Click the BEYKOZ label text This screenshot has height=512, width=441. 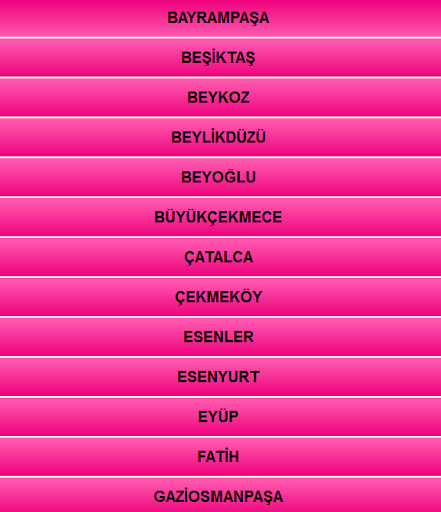coord(218,98)
